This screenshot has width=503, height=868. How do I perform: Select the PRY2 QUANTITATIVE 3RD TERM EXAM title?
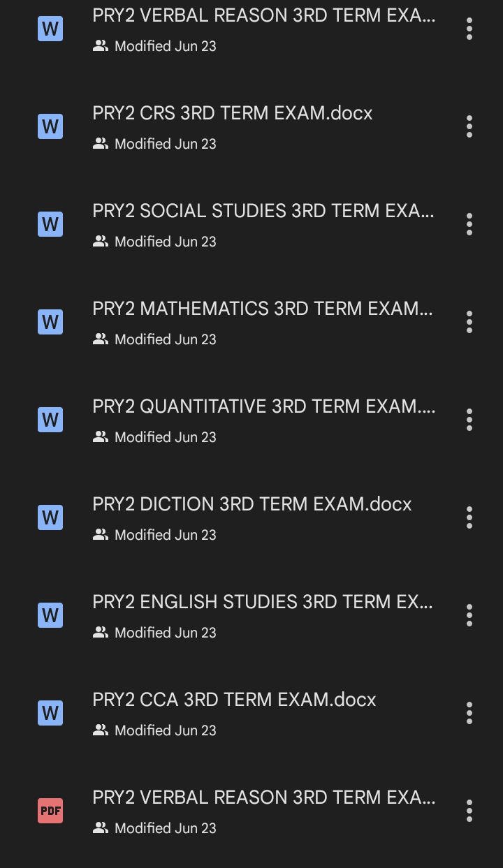(x=263, y=406)
